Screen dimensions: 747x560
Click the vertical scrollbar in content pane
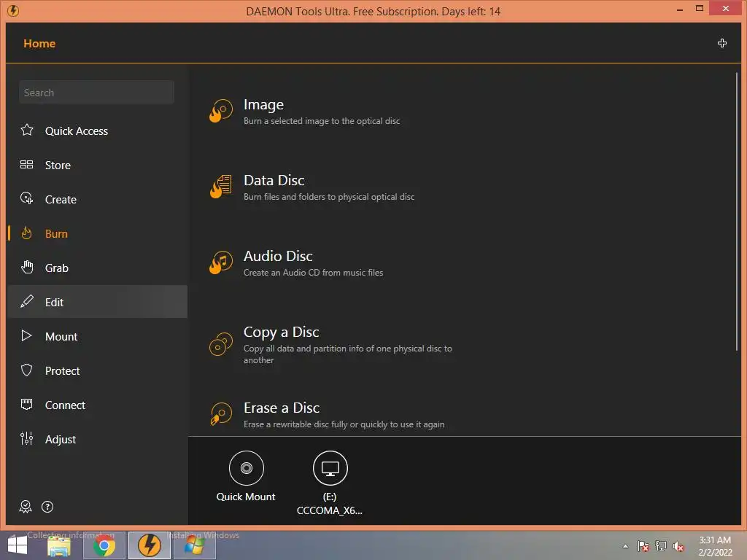pyautogui.click(x=737, y=211)
